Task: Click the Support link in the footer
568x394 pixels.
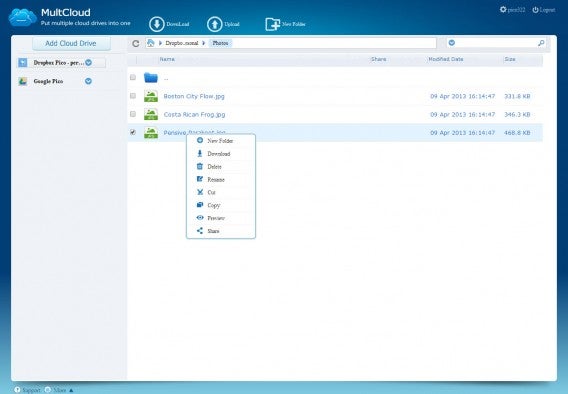Action: point(31,390)
